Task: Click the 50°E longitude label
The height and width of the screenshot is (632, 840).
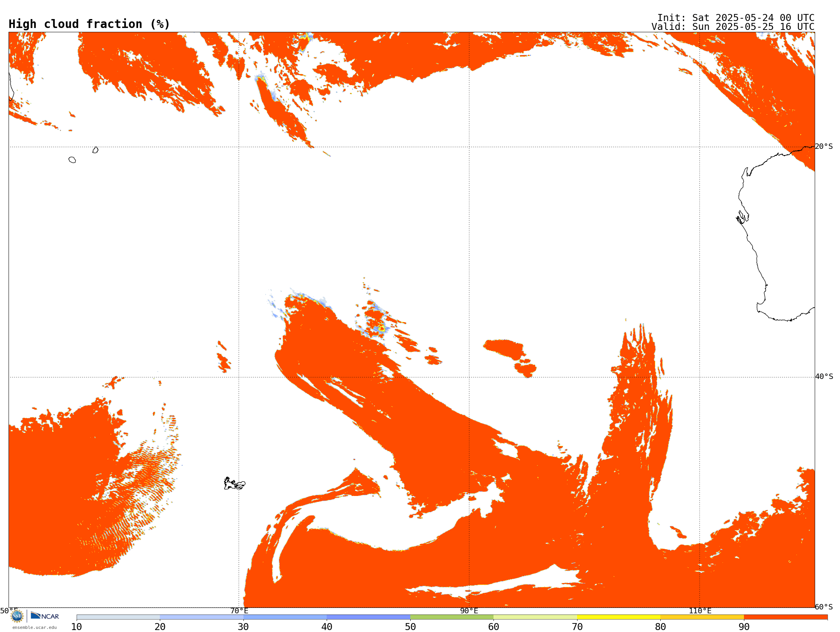Action: [x=9, y=611]
